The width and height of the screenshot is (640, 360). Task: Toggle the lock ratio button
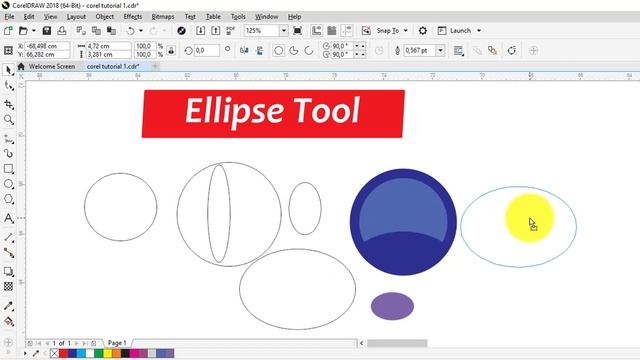[x=171, y=51]
